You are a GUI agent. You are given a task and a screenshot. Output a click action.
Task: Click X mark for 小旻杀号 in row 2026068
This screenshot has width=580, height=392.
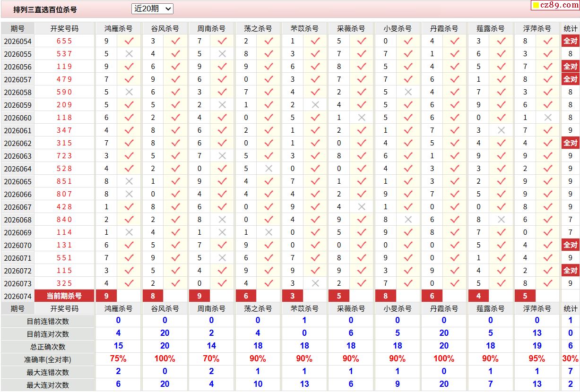[408, 220]
